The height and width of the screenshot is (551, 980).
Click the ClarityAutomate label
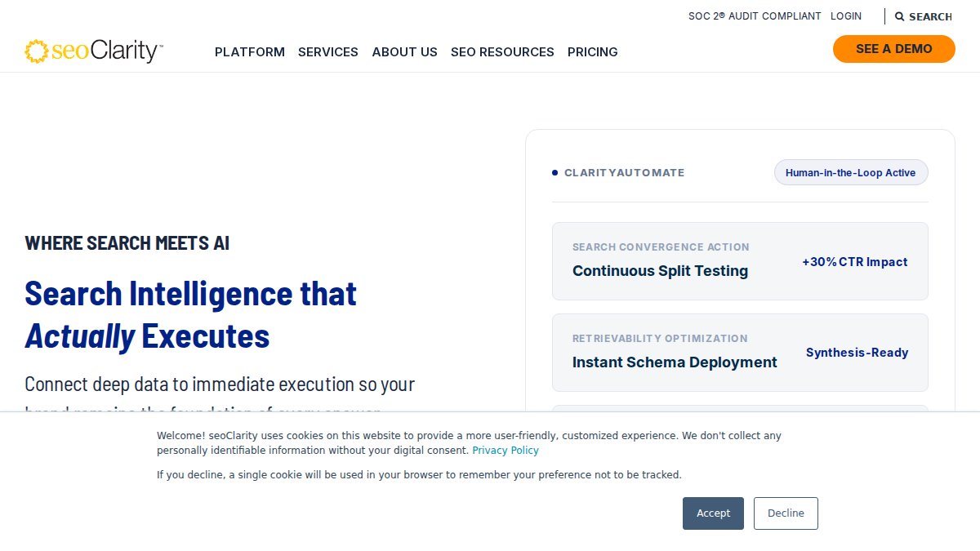[624, 173]
